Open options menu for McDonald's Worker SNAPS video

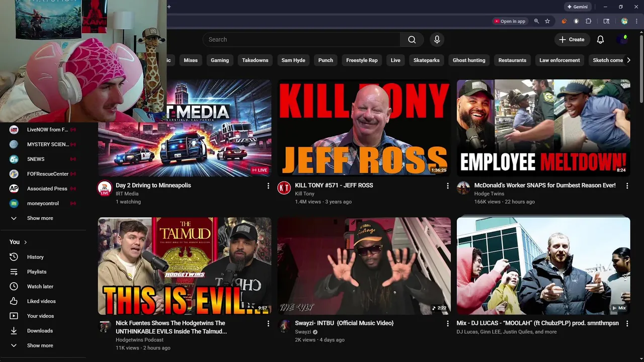[x=627, y=186]
